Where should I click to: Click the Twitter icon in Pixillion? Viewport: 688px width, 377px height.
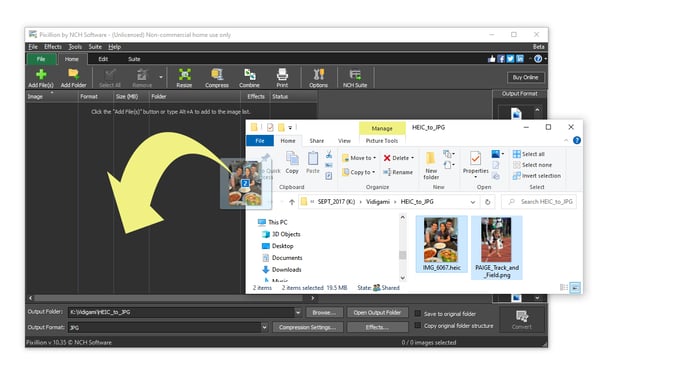click(x=510, y=59)
